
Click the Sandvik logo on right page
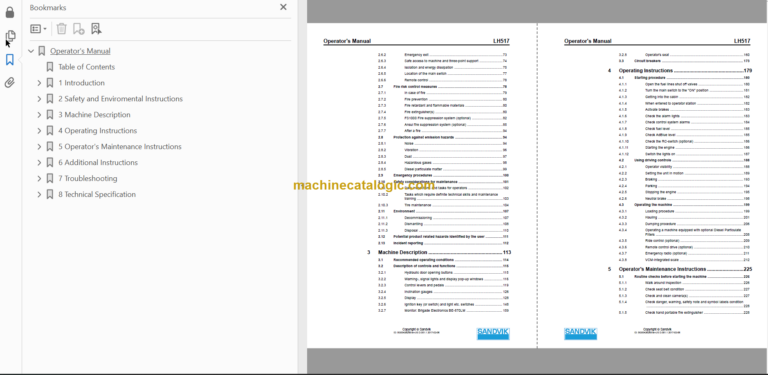tap(580, 333)
